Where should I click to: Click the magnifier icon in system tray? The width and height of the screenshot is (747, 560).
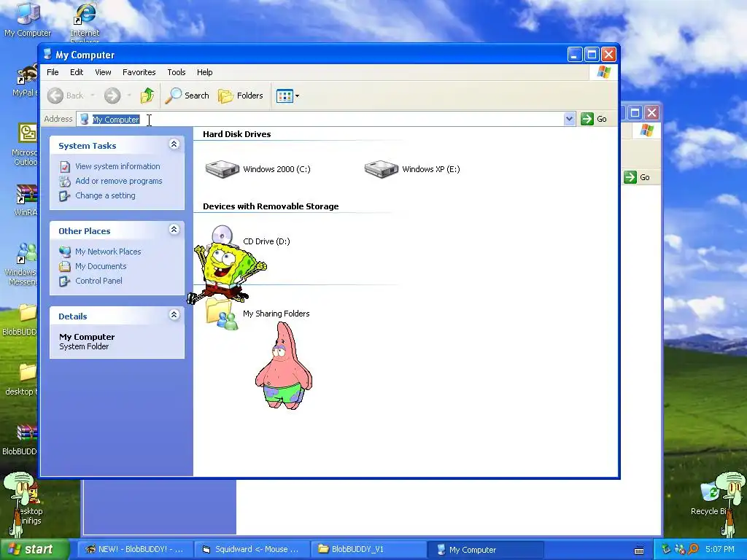coord(694,550)
